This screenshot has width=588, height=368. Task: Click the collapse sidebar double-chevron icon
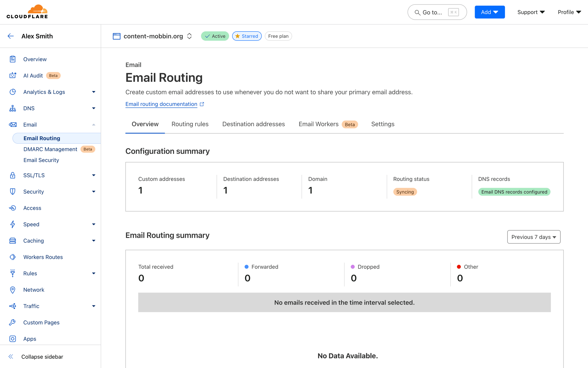tap(11, 356)
